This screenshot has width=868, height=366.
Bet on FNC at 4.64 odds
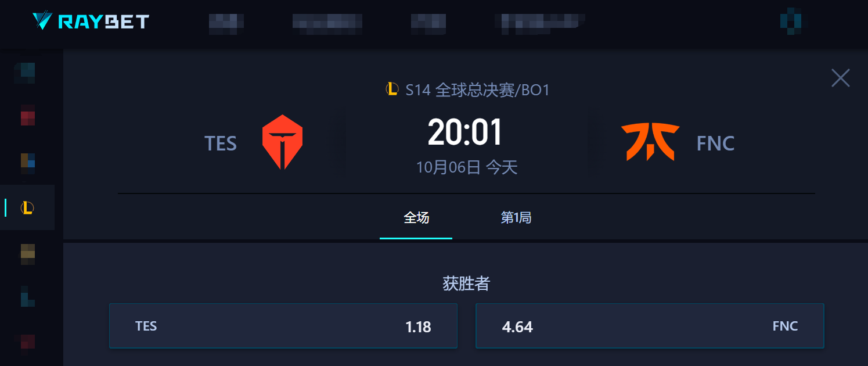[x=650, y=326]
